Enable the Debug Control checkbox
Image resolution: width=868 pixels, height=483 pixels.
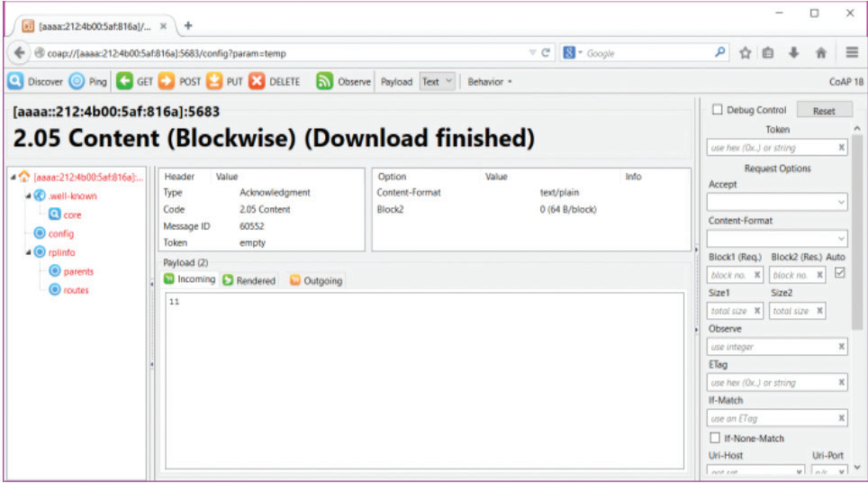coord(718,110)
